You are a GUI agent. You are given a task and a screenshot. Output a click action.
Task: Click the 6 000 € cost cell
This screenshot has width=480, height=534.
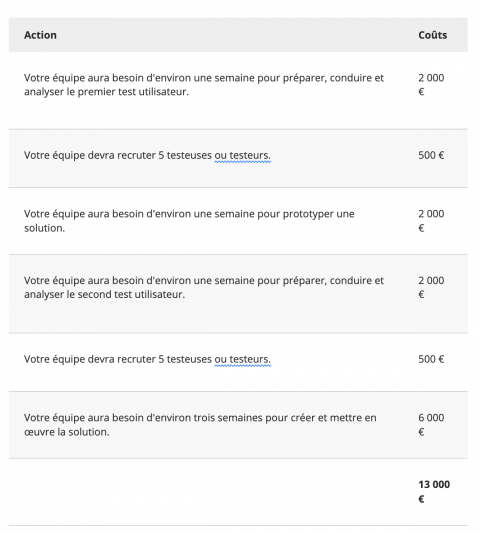[431, 425]
